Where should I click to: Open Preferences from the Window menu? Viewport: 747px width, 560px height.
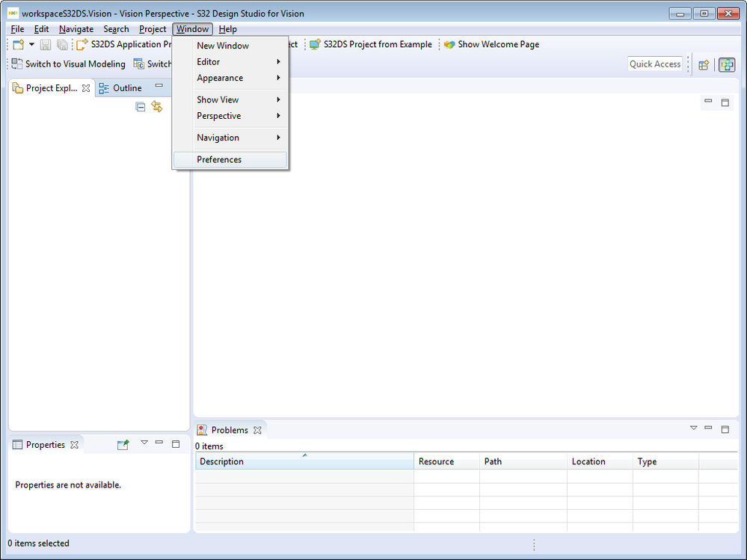click(x=230, y=159)
